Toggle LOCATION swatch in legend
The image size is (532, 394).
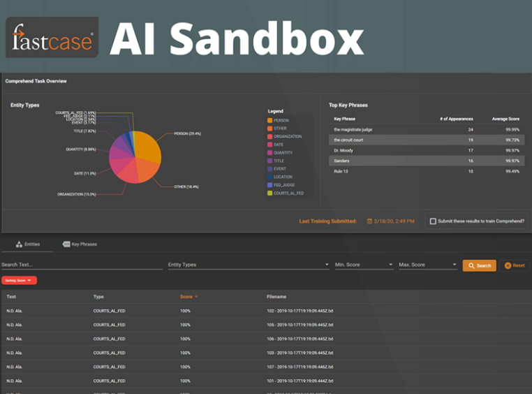269,177
